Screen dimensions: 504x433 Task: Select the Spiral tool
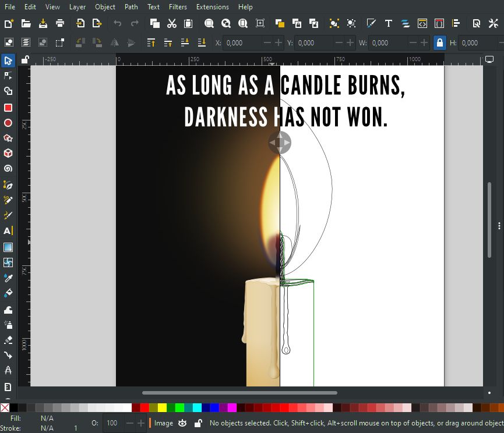pos(8,169)
